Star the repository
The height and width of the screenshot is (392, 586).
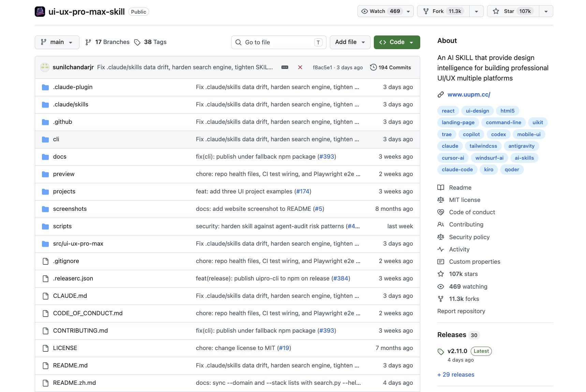tap(513, 11)
